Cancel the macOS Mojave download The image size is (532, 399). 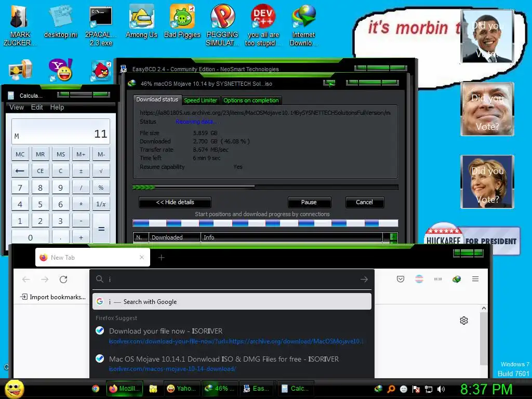(x=364, y=202)
